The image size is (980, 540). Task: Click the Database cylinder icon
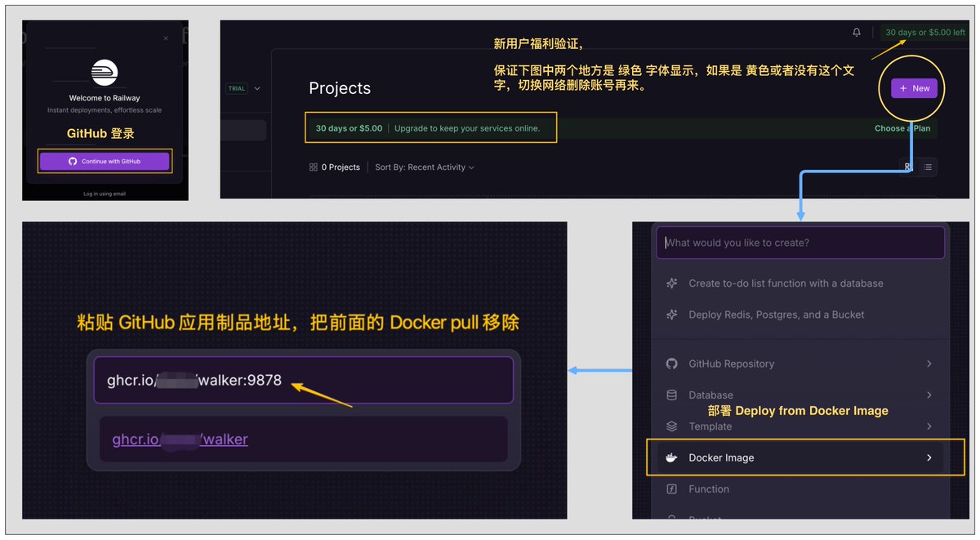[672, 395]
